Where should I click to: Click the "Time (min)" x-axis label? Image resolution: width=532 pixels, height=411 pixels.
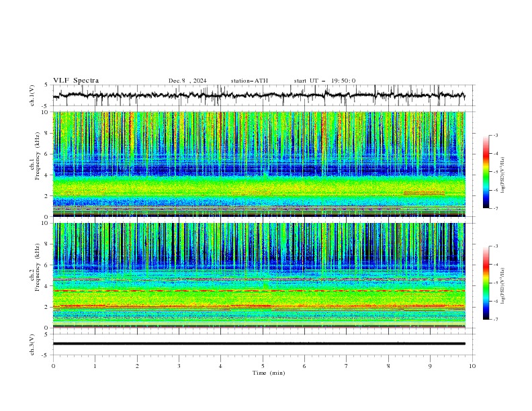269,373
